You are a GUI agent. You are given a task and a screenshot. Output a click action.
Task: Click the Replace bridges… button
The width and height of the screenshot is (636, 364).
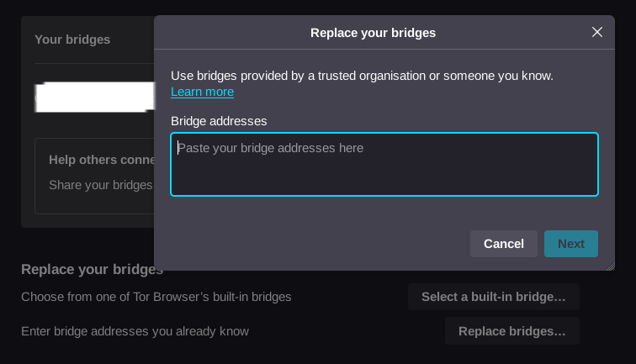(x=511, y=331)
